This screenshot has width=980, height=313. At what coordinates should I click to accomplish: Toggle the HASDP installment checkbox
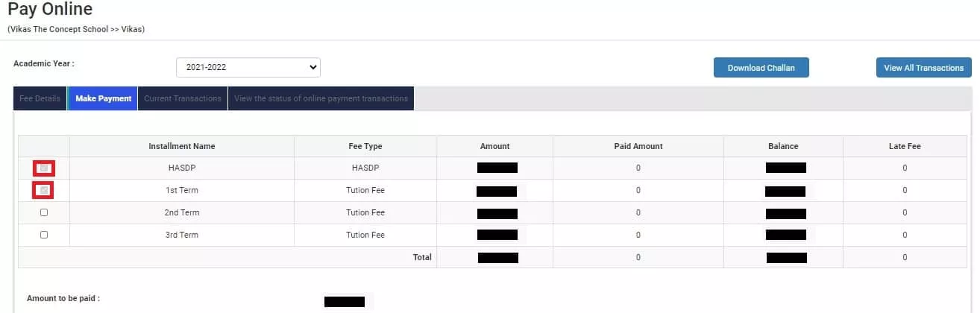[44, 168]
